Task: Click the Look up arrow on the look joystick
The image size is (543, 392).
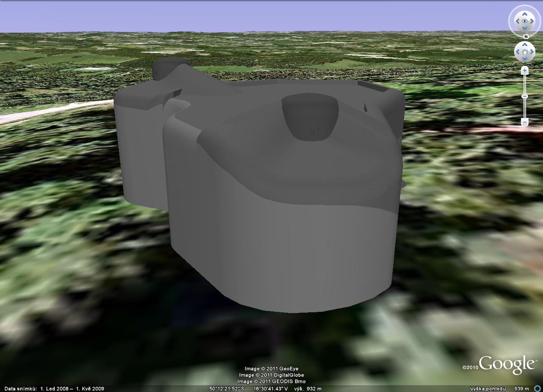Action: (x=525, y=14)
